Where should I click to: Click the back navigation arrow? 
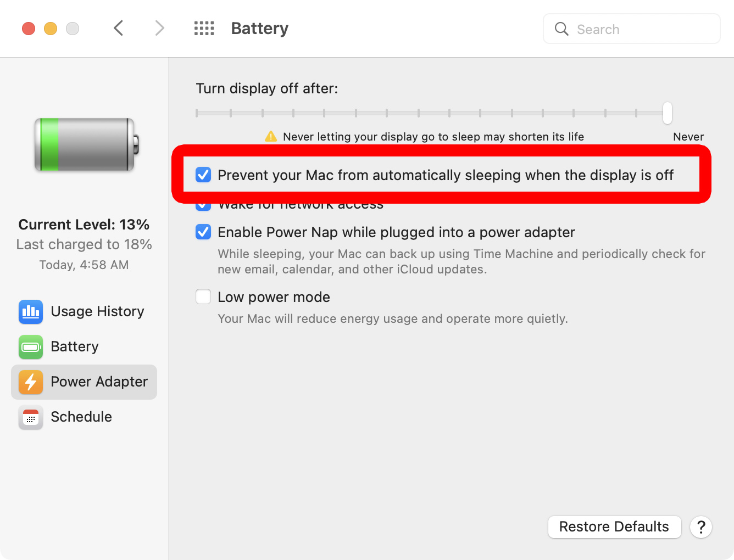click(118, 28)
